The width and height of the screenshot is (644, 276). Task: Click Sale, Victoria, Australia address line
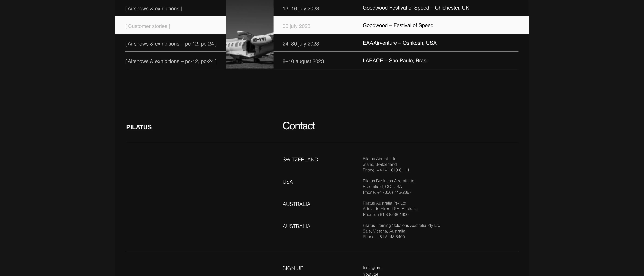tap(384, 231)
